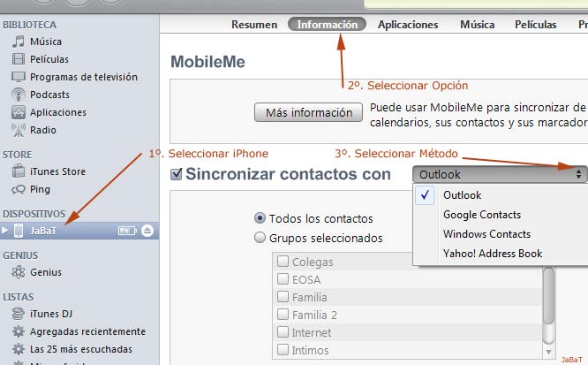The height and width of the screenshot is (365, 588).
Task: Select Radio in the sidebar
Action: [x=43, y=130]
